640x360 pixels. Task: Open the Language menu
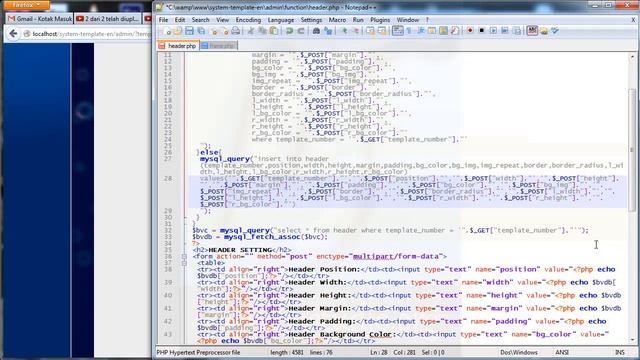pyautogui.click(x=281, y=20)
